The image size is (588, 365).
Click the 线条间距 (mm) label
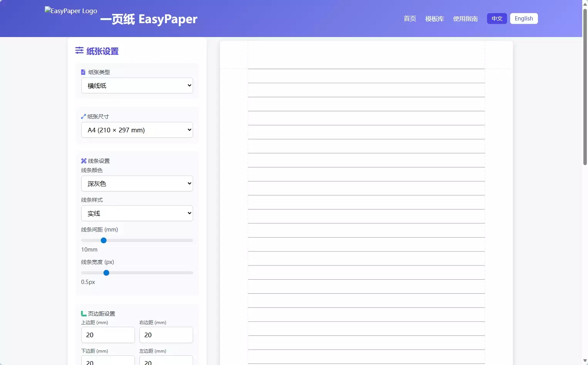pyautogui.click(x=99, y=230)
